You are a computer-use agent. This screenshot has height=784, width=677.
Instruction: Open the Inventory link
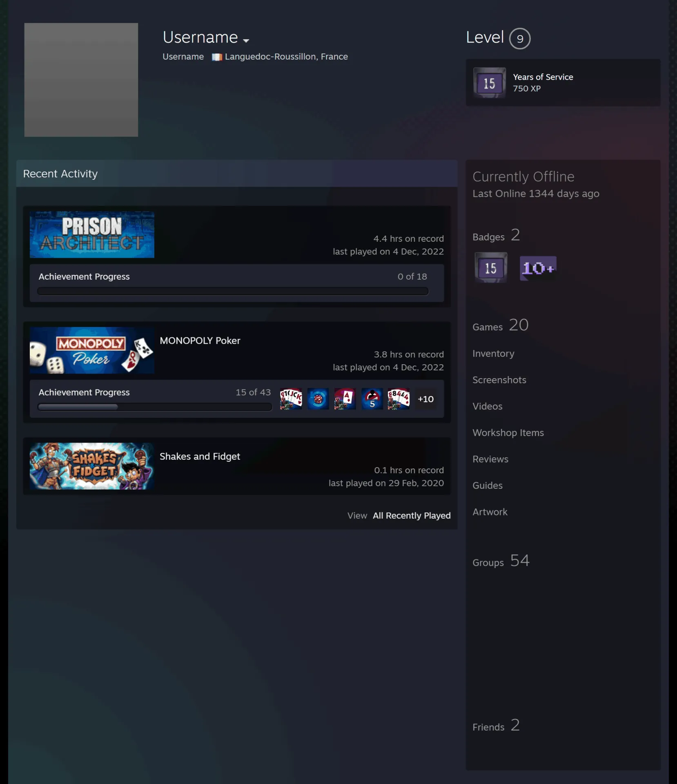pyautogui.click(x=493, y=354)
